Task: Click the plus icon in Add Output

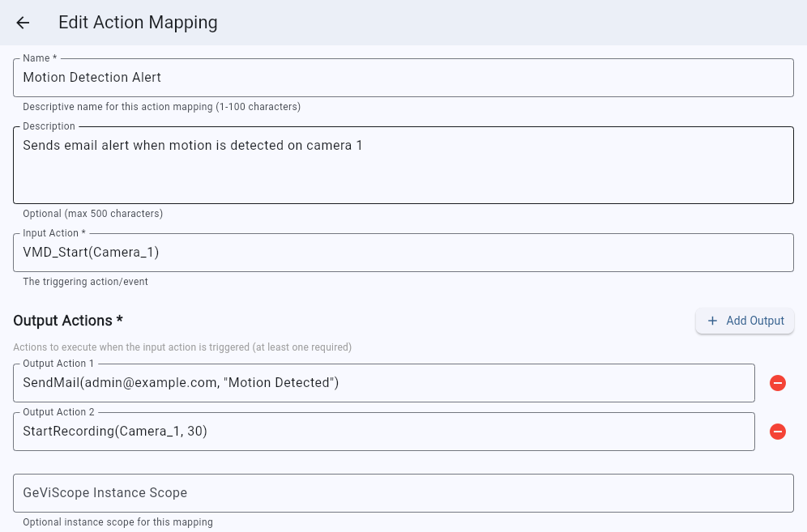Action: point(712,321)
